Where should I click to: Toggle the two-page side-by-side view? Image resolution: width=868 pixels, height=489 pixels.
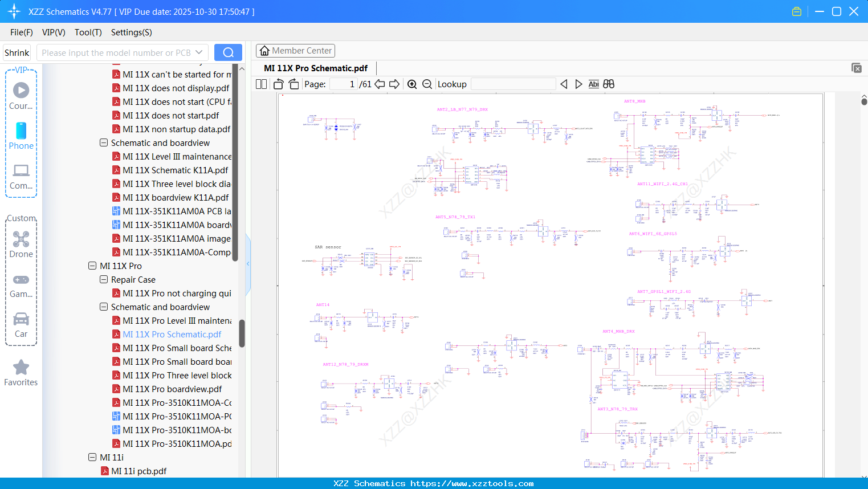coord(261,84)
